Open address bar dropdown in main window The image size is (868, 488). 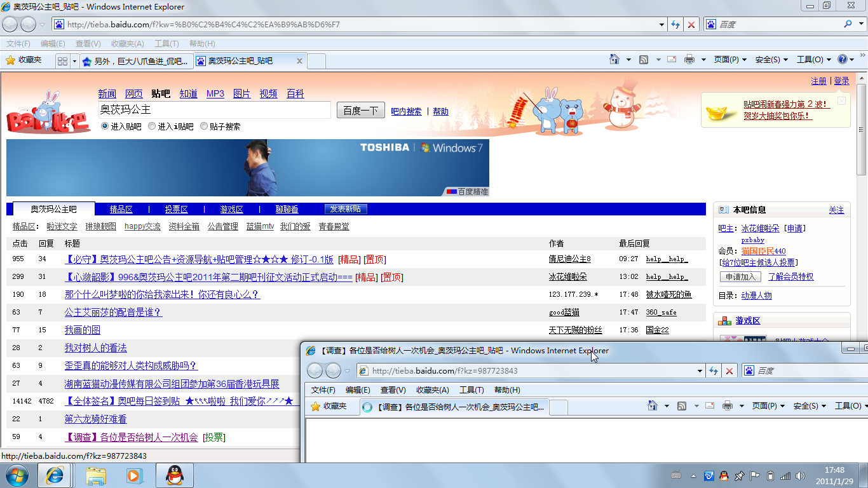[661, 25]
